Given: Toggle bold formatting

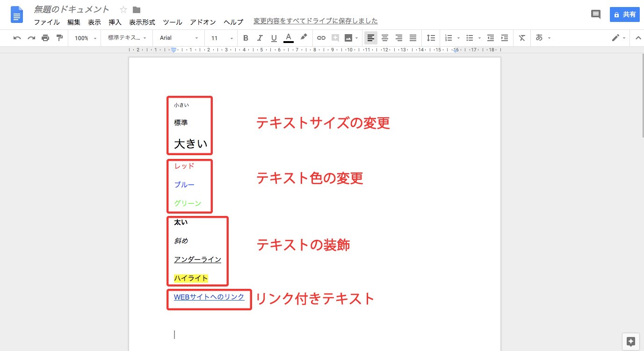Looking at the screenshot, I should pyautogui.click(x=246, y=38).
